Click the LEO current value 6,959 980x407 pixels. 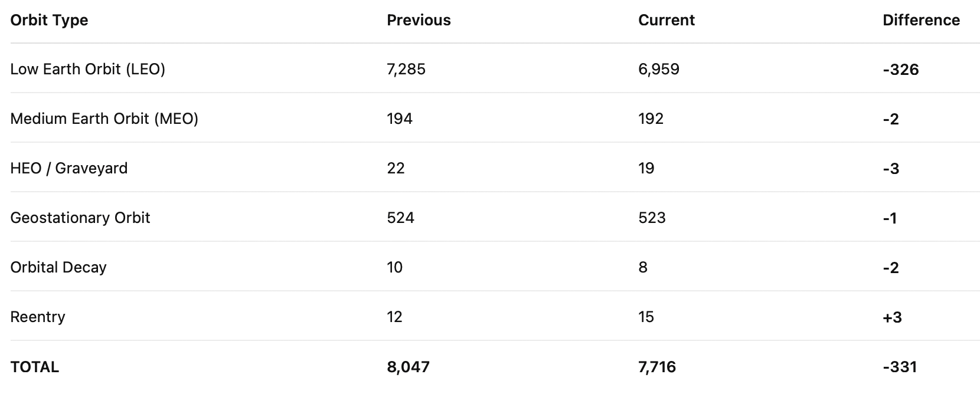pyautogui.click(x=659, y=69)
